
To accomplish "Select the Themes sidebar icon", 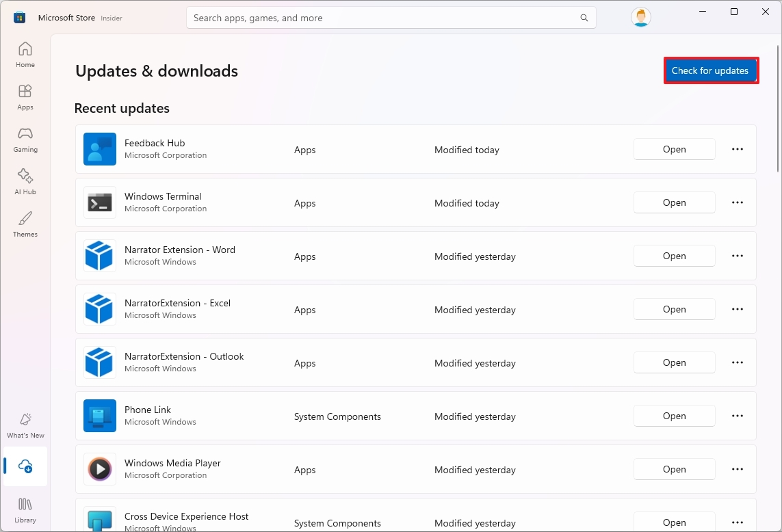I will pyautogui.click(x=25, y=224).
